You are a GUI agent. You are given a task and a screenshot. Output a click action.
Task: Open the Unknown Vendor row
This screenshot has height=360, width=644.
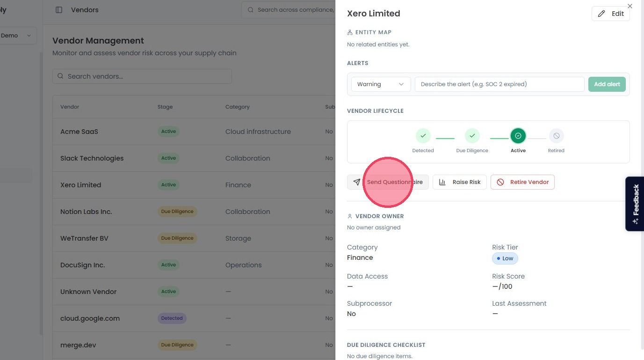coord(194,292)
